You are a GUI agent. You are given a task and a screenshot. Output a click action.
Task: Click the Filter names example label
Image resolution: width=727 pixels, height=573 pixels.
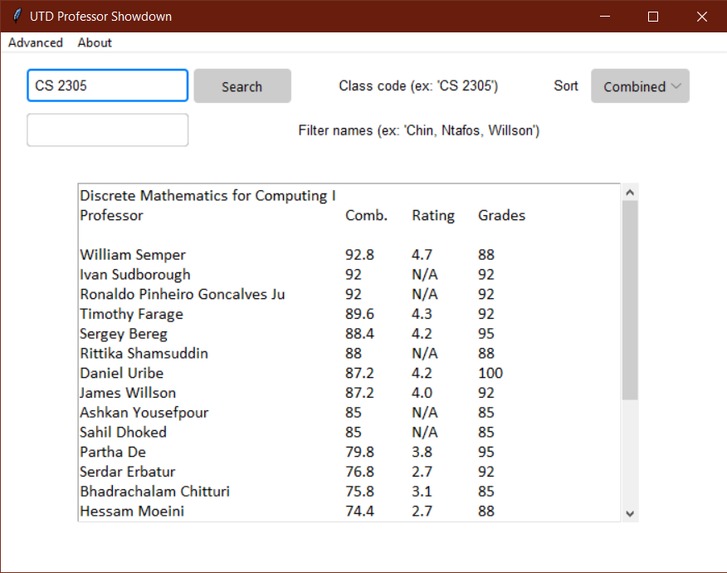tap(419, 130)
